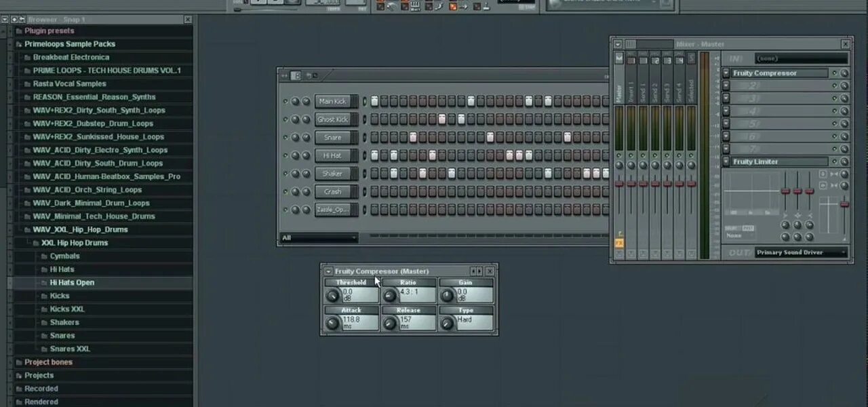Select the next preset arrow in Fruity Compressor
Screen dimensions: 868x407
pos(480,271)
